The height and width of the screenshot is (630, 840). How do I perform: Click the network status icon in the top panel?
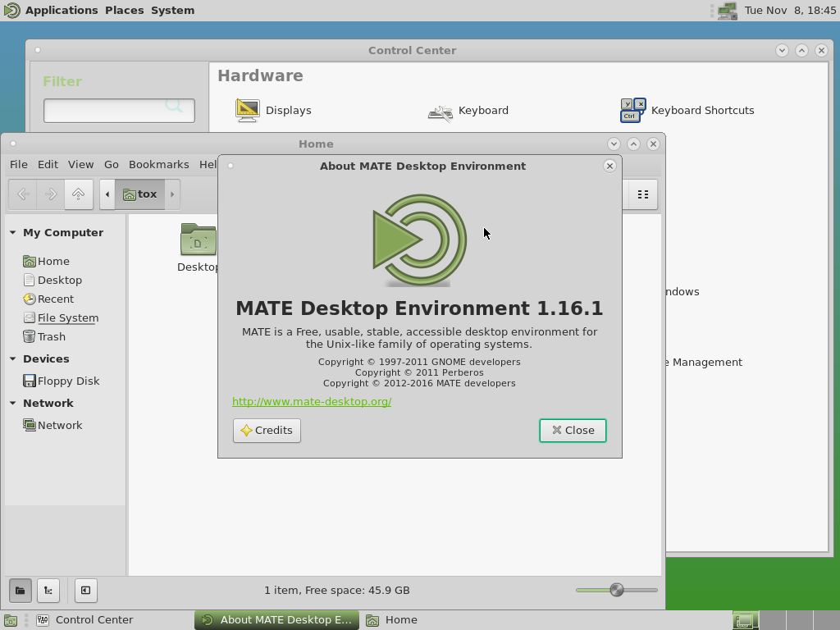point(727,11)
